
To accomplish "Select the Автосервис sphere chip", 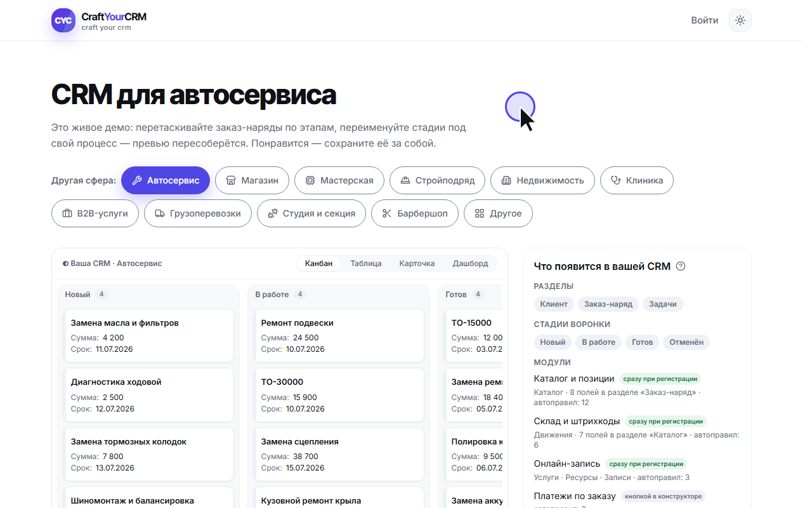I will [x=166, y=180].
